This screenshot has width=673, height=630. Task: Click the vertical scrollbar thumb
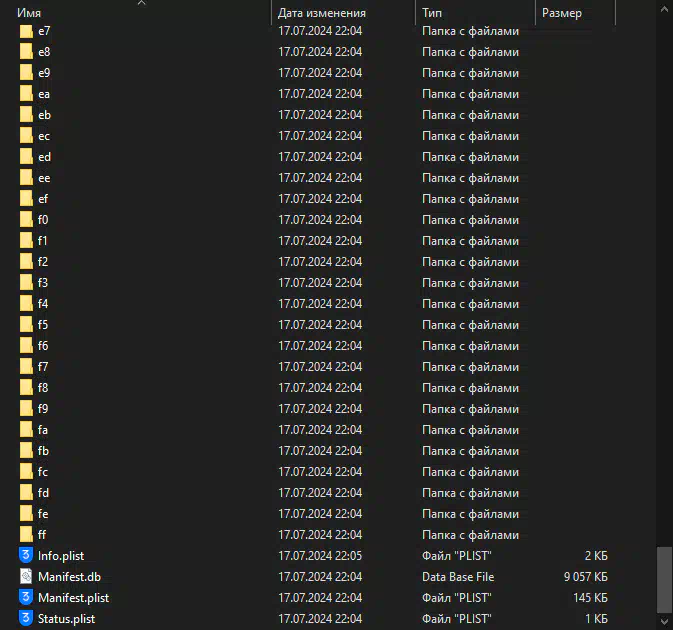click(x=664, y=580)
